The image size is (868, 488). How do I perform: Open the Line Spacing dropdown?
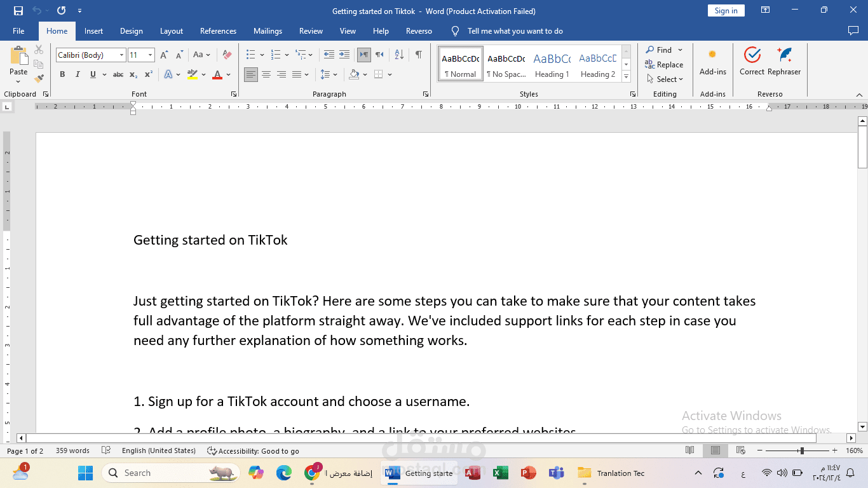[x=329, y=74]
